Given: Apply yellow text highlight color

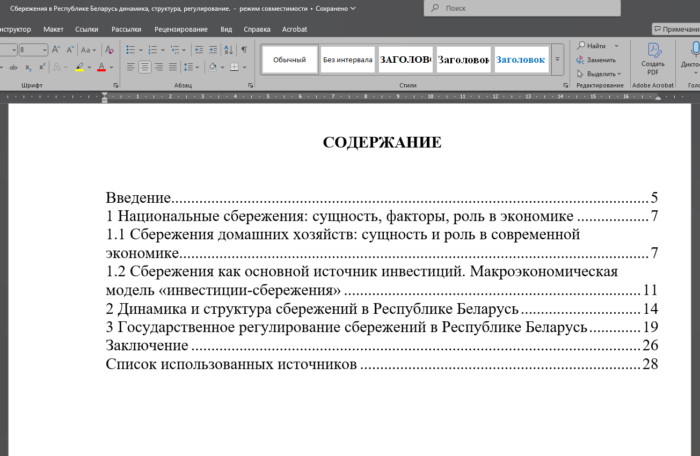Looking at the screenshot, I should point(79,67).
